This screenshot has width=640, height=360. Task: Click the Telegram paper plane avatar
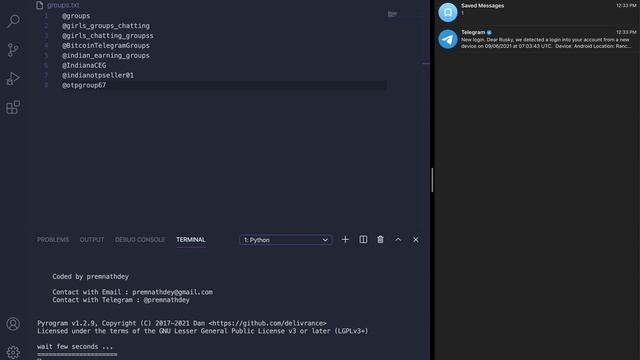448,39
